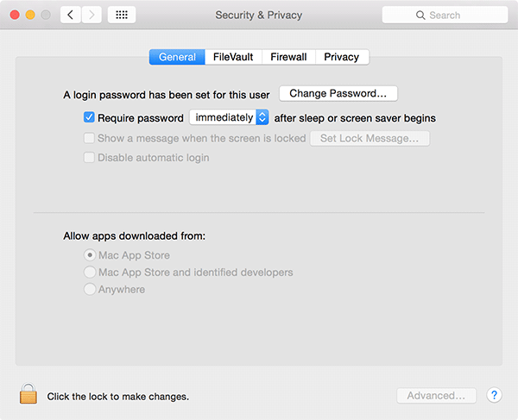Switch to the FileVault tab
The width and height of the screenshot is (518, 420).
tap(233, 57)
